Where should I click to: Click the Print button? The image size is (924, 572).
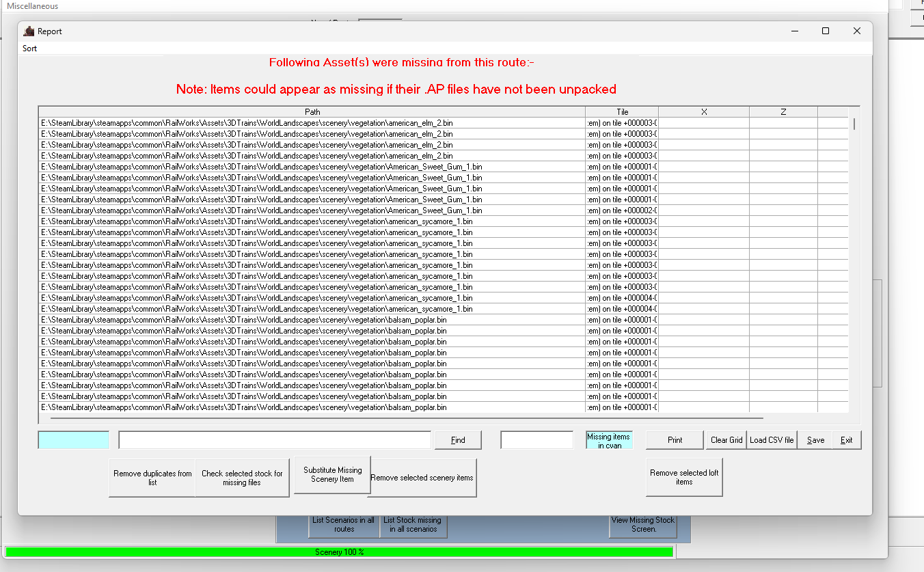point(675,440)
